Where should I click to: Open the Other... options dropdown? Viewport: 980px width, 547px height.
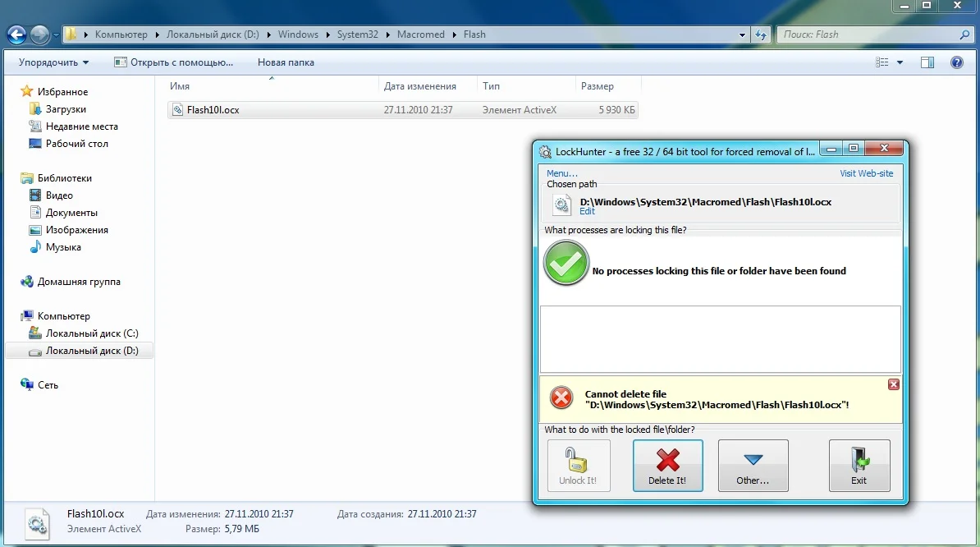(753, 465)
